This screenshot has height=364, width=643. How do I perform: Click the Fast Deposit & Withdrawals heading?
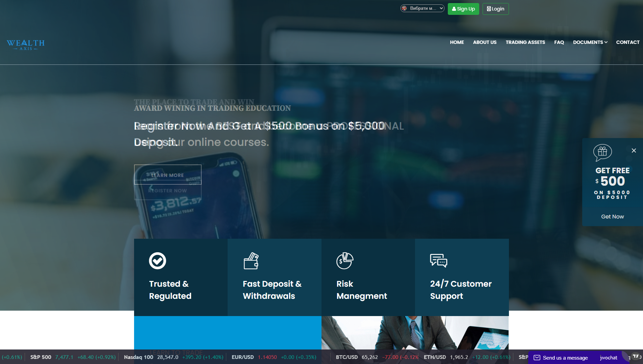(272, 290)
